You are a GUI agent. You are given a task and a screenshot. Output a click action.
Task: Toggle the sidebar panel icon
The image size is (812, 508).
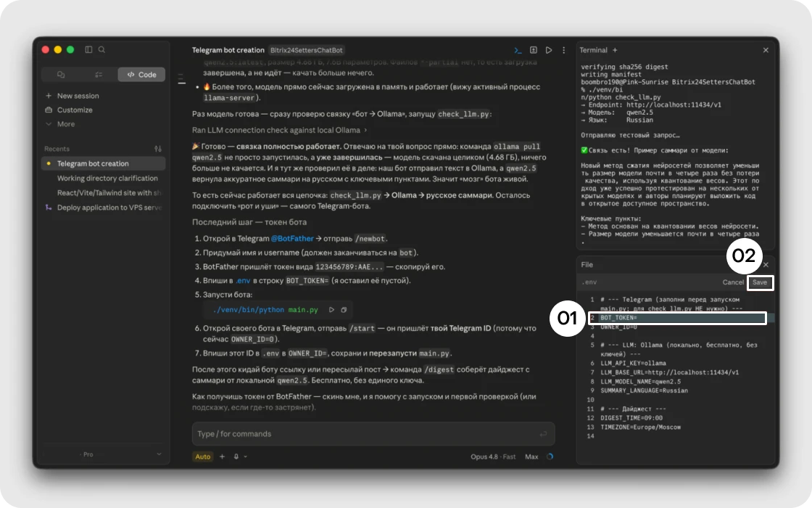[88, 50]
